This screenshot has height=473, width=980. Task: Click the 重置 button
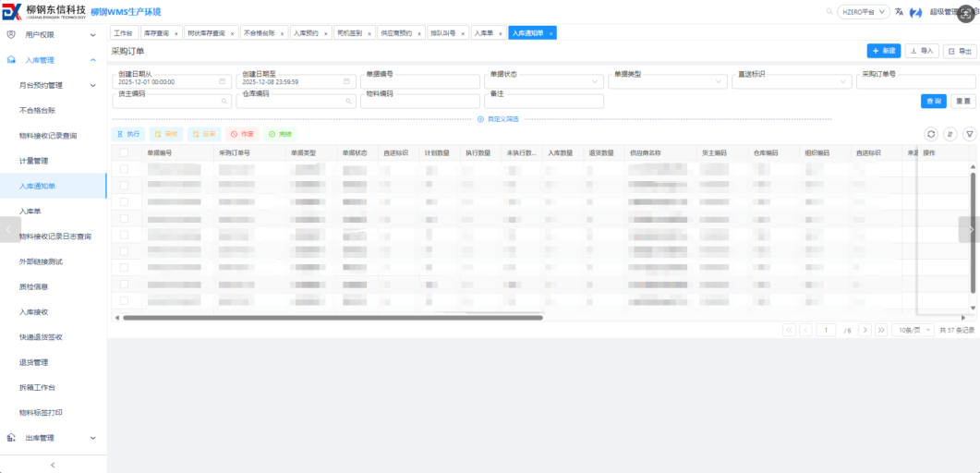coord(963,102)
